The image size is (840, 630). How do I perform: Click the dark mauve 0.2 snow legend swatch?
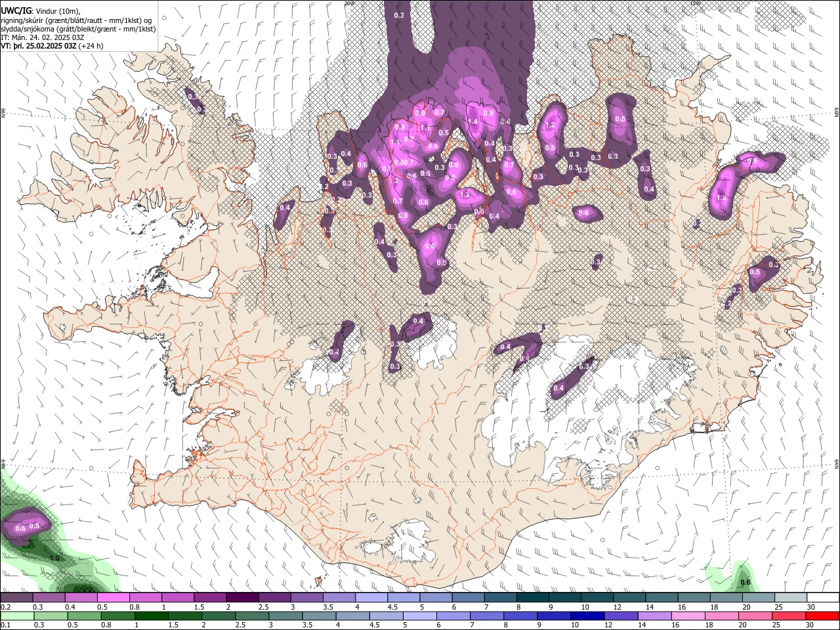coord(17,597)
